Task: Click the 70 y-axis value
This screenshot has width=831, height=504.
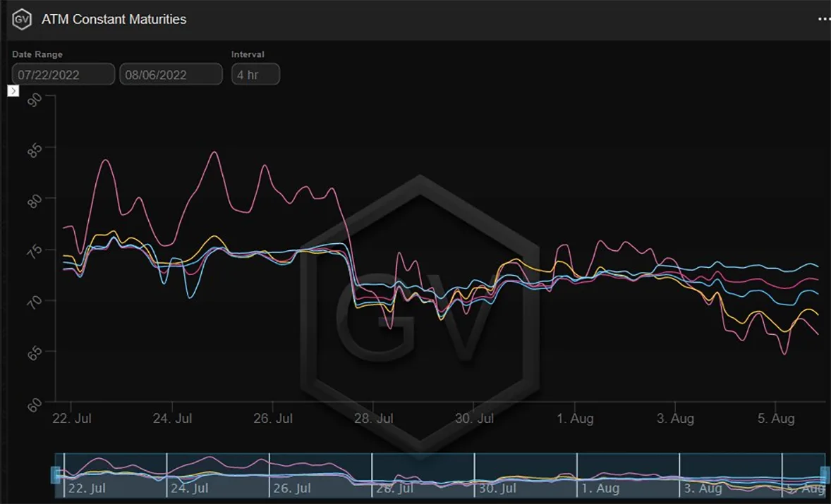Action: 35,303
